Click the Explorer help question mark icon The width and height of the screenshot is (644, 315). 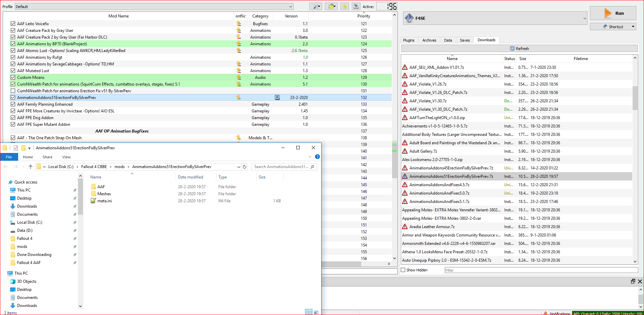point(317,157)
